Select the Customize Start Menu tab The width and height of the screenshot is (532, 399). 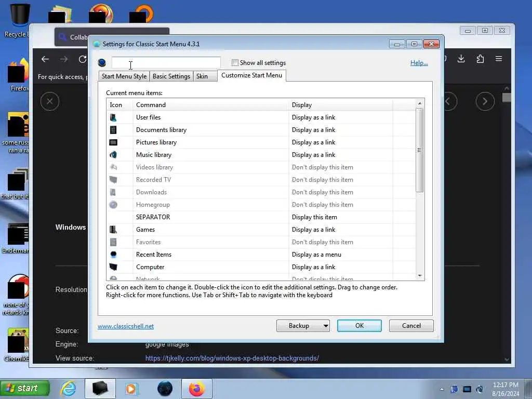(x=252, y=75)
